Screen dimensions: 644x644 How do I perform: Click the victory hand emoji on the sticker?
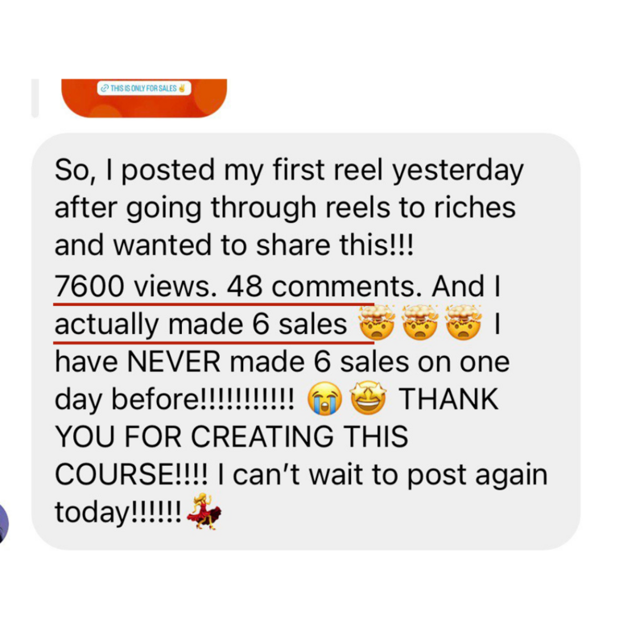click(182, 88)
